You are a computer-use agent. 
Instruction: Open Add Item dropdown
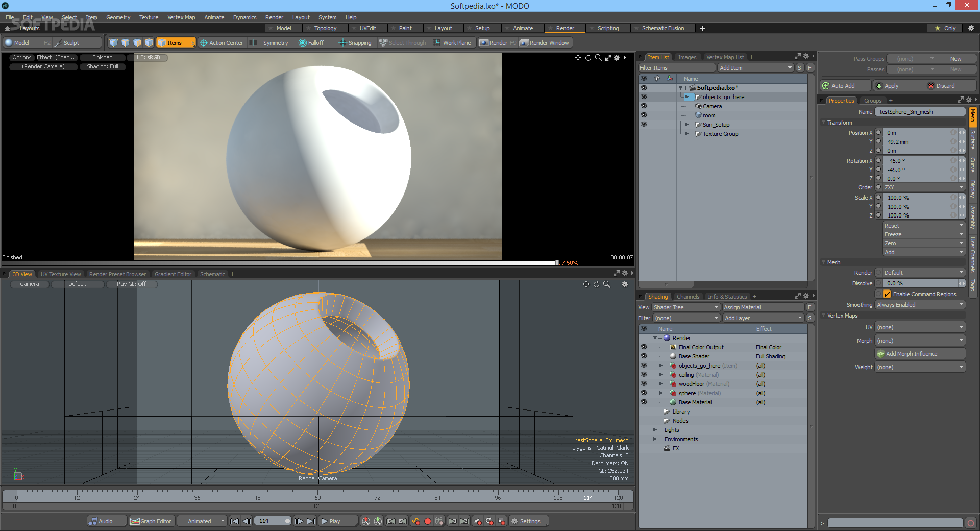pos(755,68)
